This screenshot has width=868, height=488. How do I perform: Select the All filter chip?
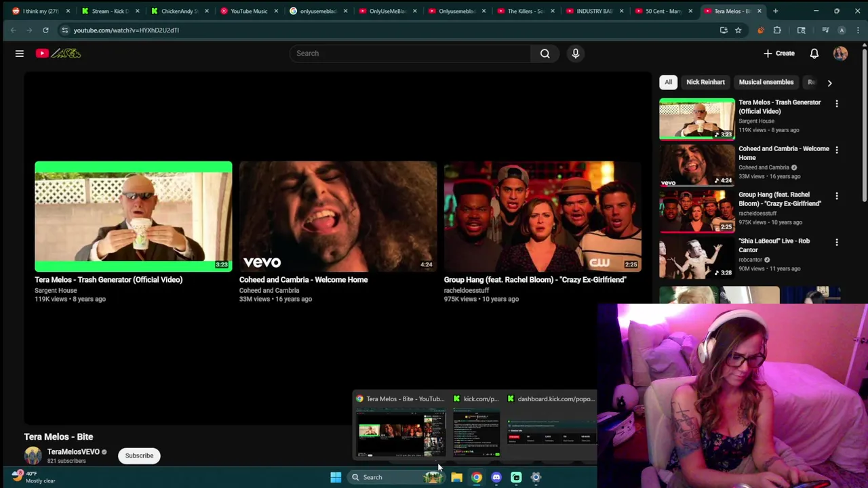click(x=668, y=82)
